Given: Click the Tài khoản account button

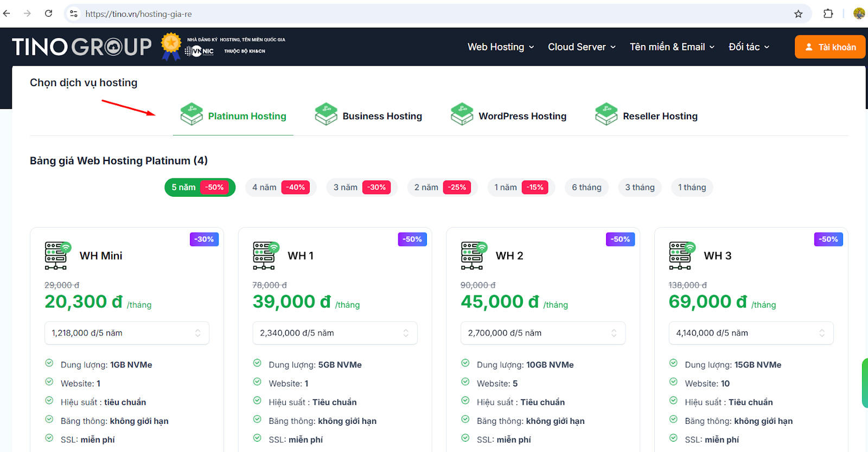Looking at the screenshot, I should coord(830,47).
